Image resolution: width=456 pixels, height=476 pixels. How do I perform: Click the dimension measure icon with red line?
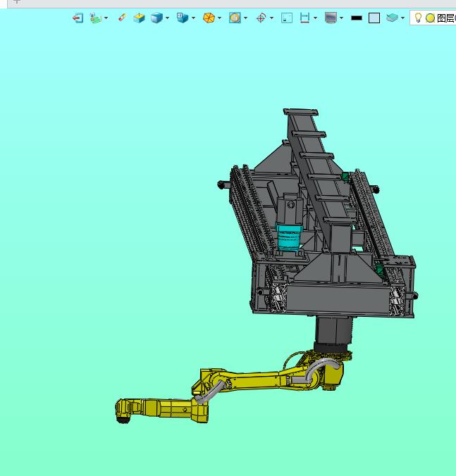pos(304,18)
